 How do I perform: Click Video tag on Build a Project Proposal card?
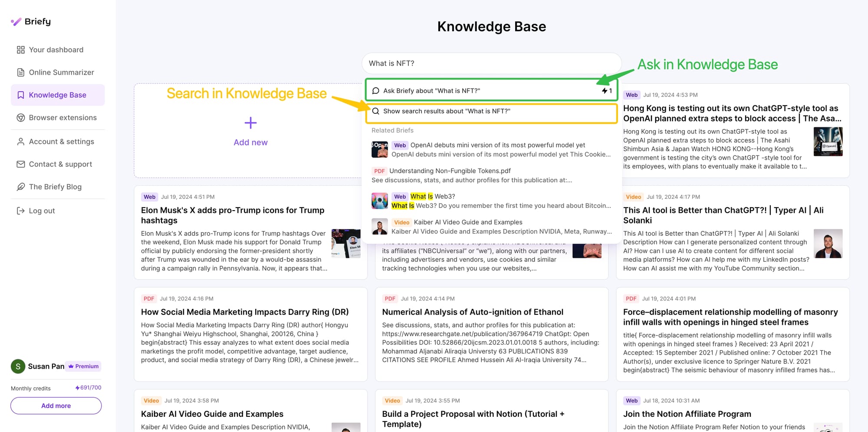[392, 401]
